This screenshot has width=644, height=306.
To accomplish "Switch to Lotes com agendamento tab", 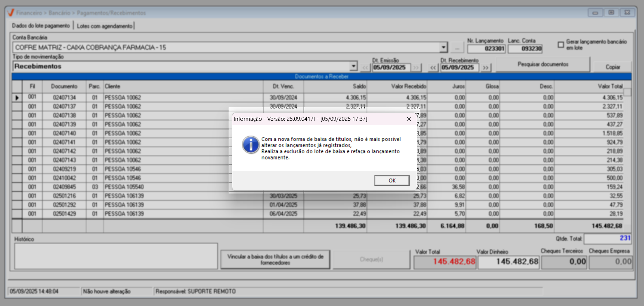I will [104, 26].
